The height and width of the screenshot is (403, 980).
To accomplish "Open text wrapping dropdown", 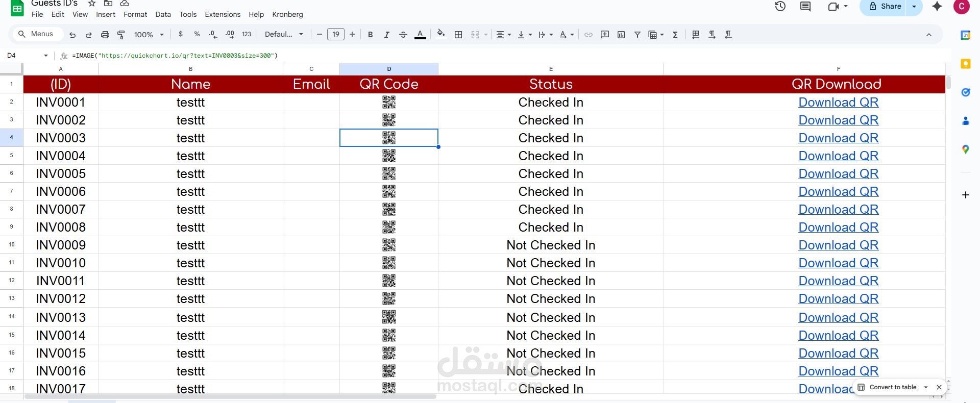I will (x=545, y=34).
